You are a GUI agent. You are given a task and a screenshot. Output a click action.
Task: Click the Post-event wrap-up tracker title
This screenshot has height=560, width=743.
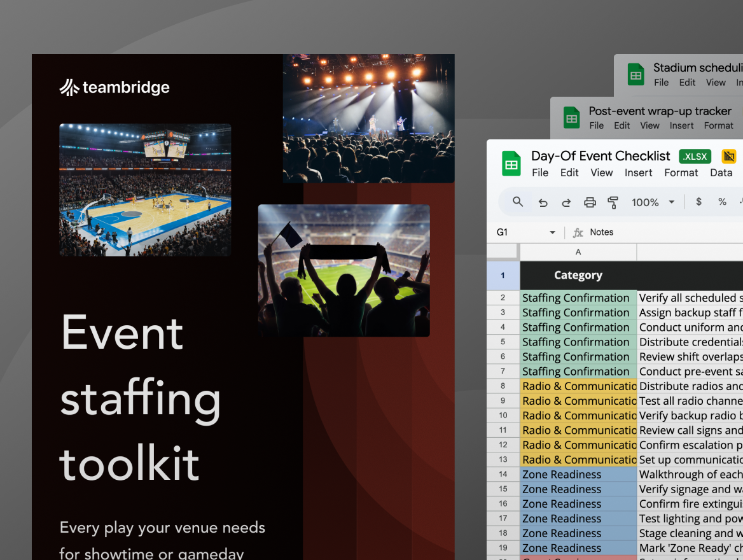pyautogui.click(x=660, y=111)
